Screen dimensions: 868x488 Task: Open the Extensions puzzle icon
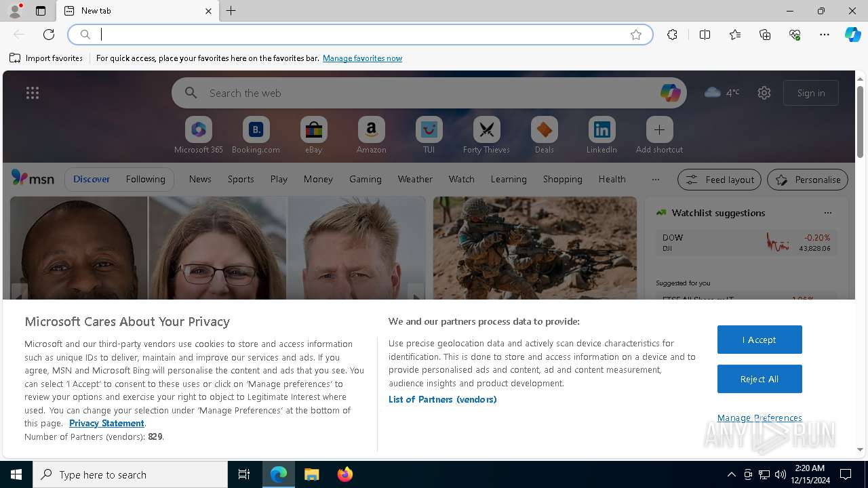coord(672,35)
